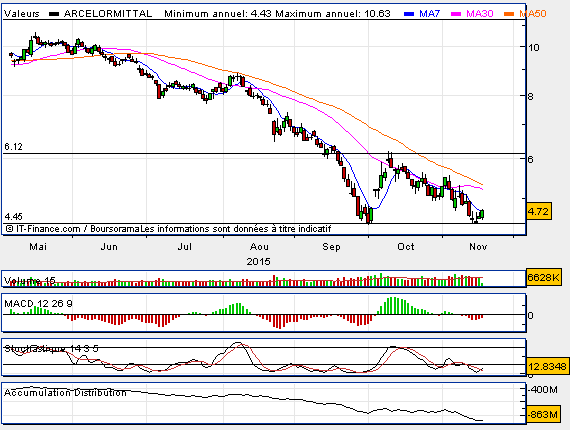The image size is (570, 430).
Task: Click the 4.45 support level label
Action: tap(13, 217)
